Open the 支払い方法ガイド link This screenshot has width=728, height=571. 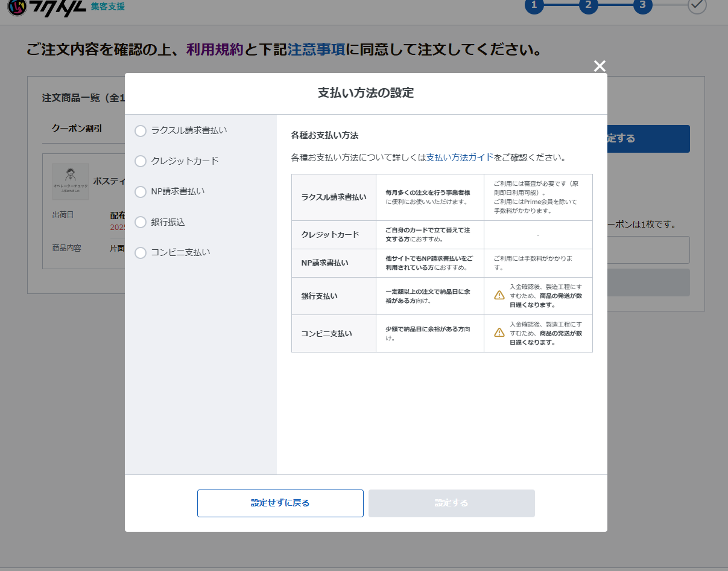pyautogui.click(x=460, y=158)
